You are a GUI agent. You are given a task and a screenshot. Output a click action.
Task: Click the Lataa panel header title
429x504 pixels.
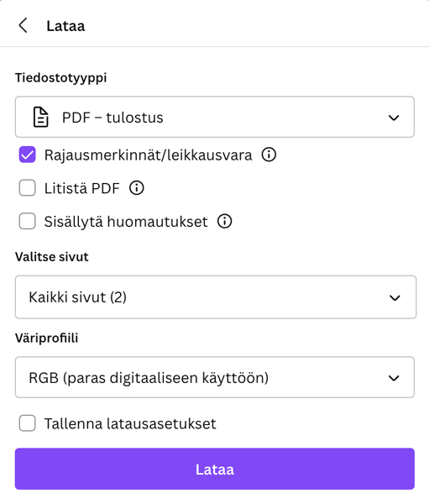point(65,26)
